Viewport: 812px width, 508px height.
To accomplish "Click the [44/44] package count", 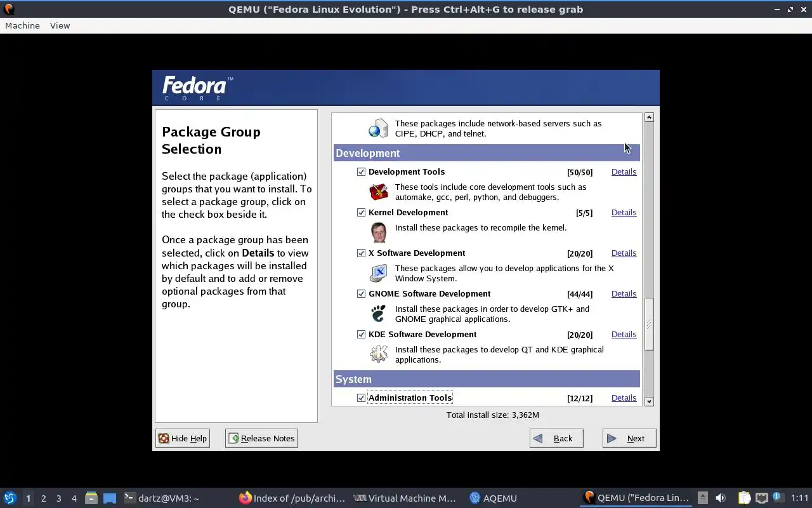I will (580, 294).
